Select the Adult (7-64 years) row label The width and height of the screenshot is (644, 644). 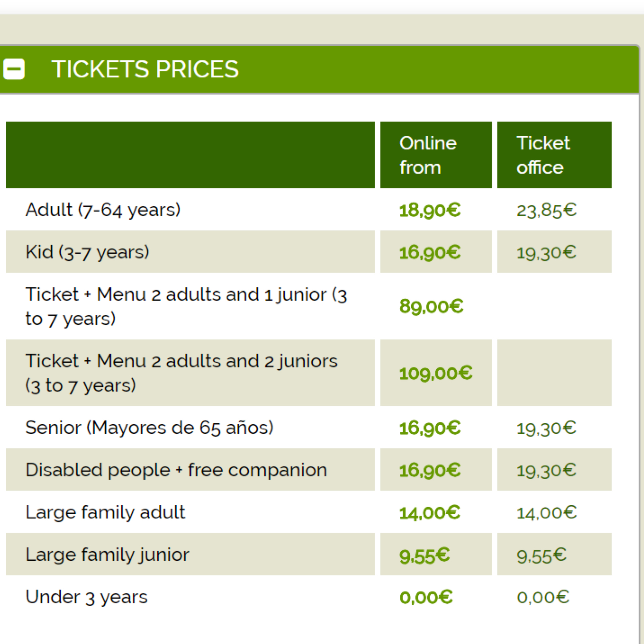[103, 210]
